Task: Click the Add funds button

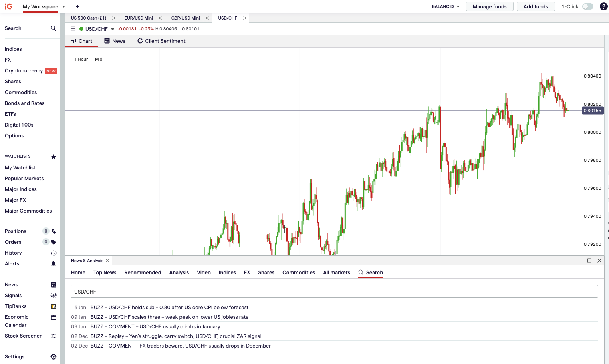Action: [x=536, y=6]
